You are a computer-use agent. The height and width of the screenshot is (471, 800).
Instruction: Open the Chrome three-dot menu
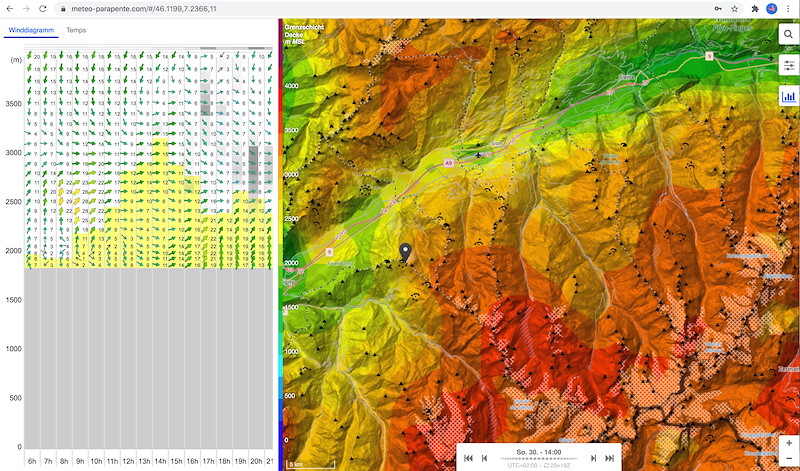tap(790, 8)
